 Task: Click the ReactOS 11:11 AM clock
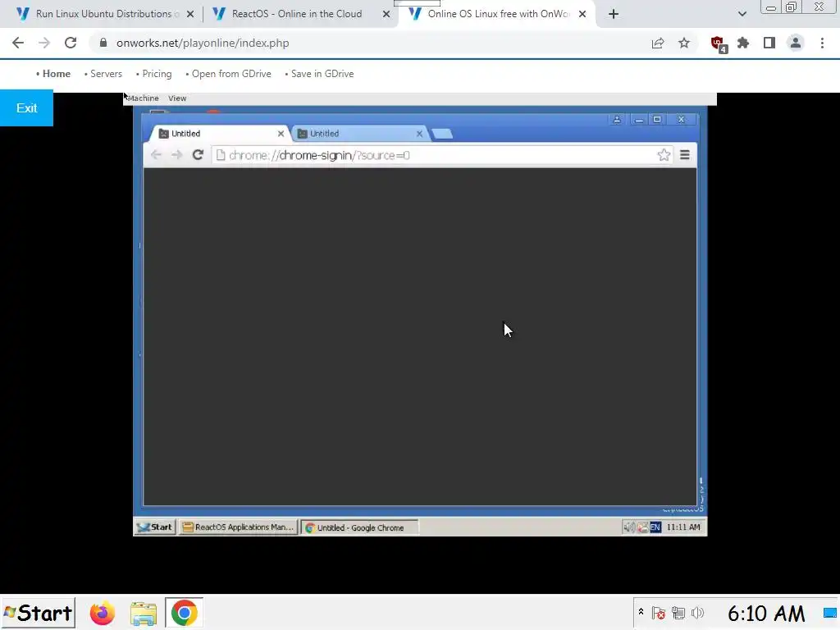(683, 527)
